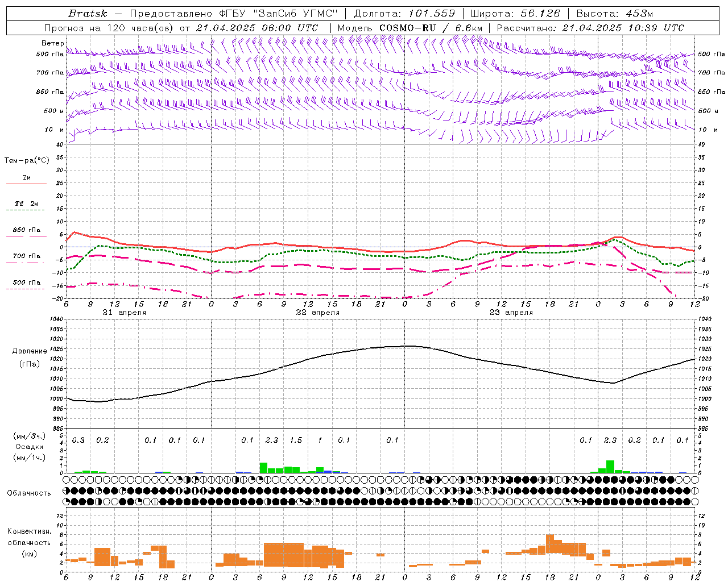
Task: Click the red 2м temperature legend line
Action: (26, 184)
